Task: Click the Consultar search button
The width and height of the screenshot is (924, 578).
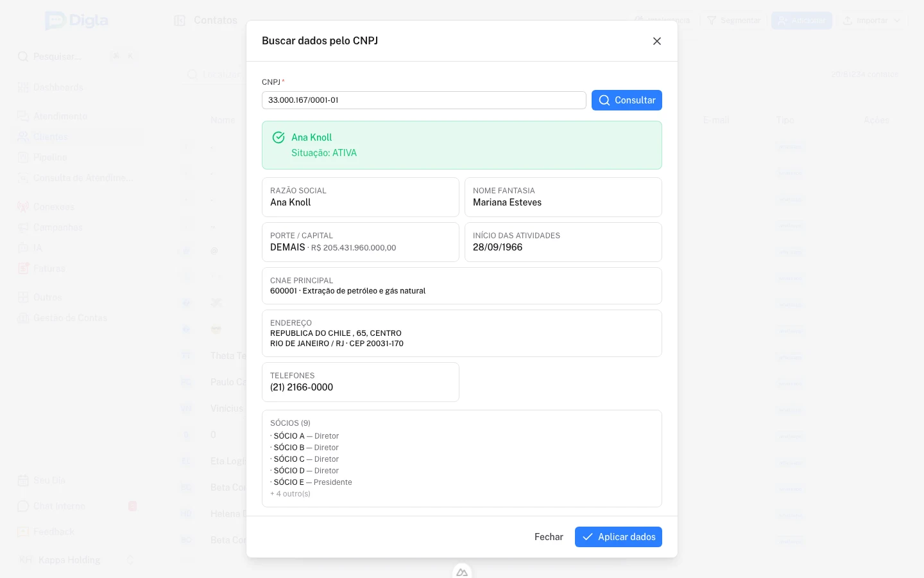Action: click(627, 100)
